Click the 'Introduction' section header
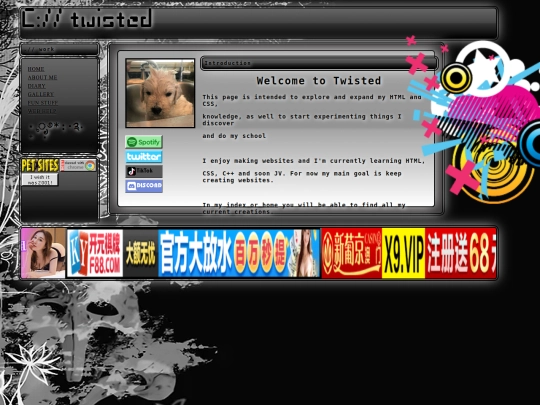The image size is (540, 405). click(319, 63)
